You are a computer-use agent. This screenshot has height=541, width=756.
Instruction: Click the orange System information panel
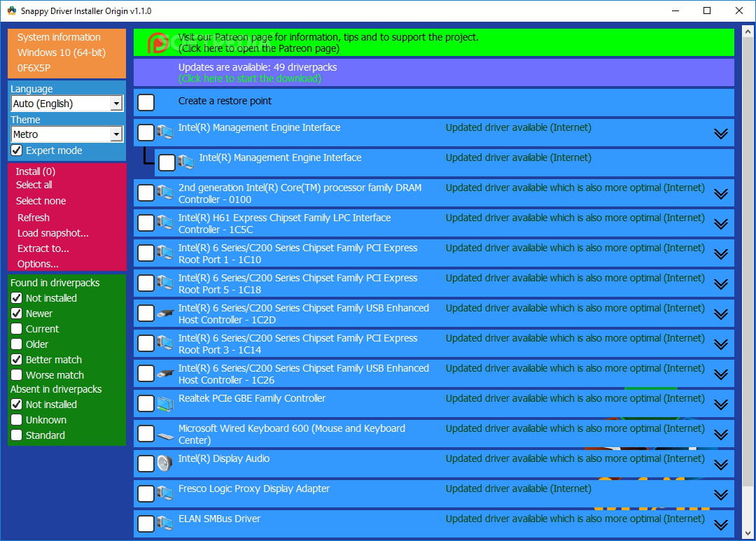(x=66, y=52)
